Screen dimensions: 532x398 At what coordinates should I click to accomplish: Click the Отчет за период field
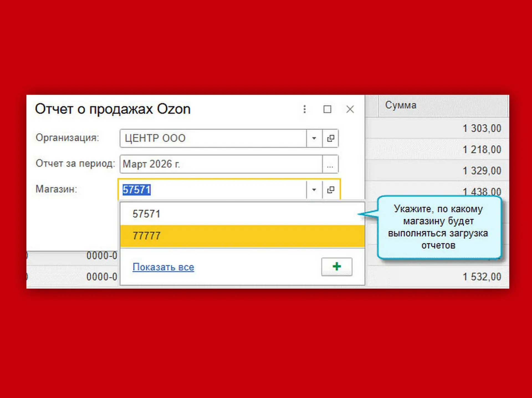coord(221,164)
